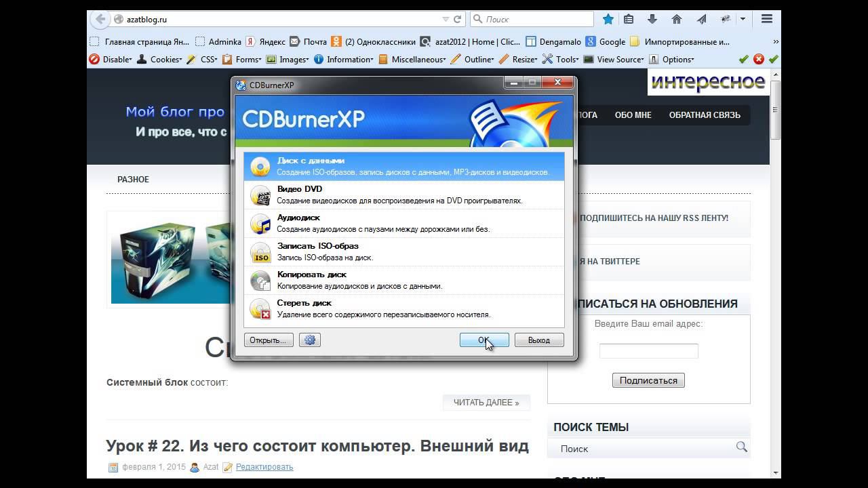Open the Урок # 22 post title
The width and height of the screenshot is (868, 488).
tap(317, 446)
